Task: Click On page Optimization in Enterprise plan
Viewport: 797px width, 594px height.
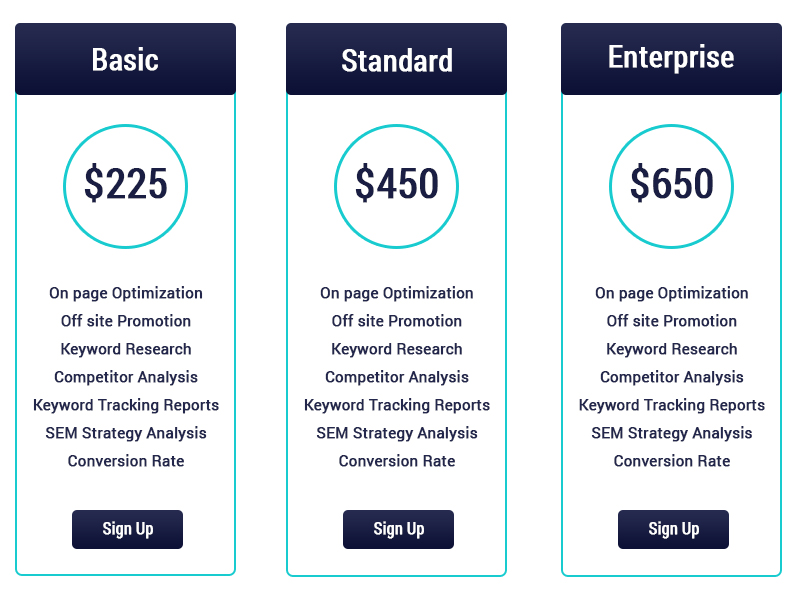Action: click(671, 293)
